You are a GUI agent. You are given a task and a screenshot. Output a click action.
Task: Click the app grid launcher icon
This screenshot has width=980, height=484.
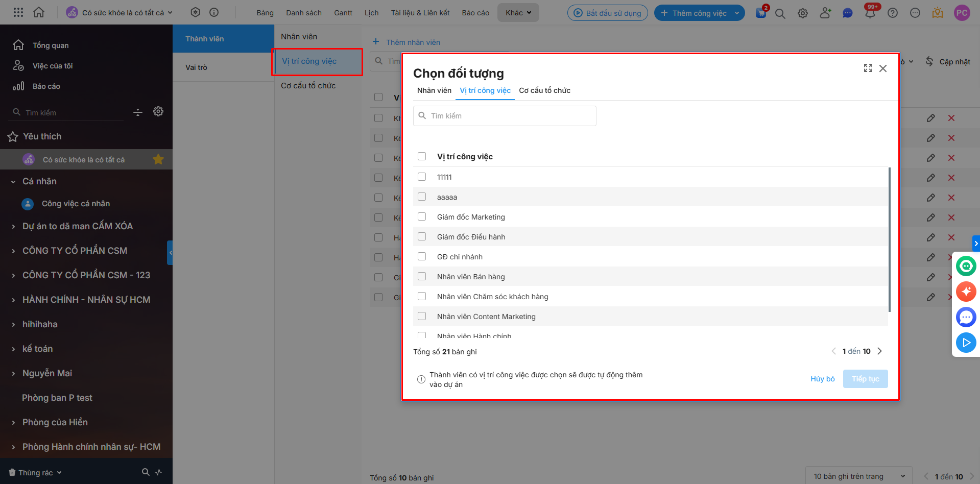tap(18, 13)
